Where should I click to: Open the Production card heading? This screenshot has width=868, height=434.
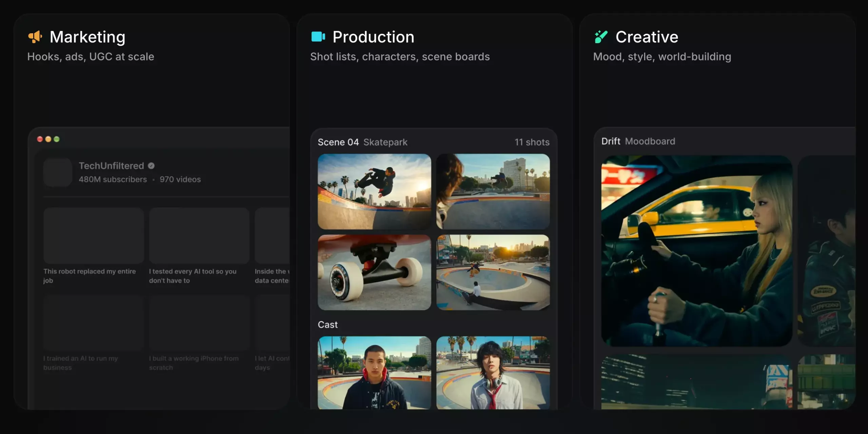pos(373,37)
